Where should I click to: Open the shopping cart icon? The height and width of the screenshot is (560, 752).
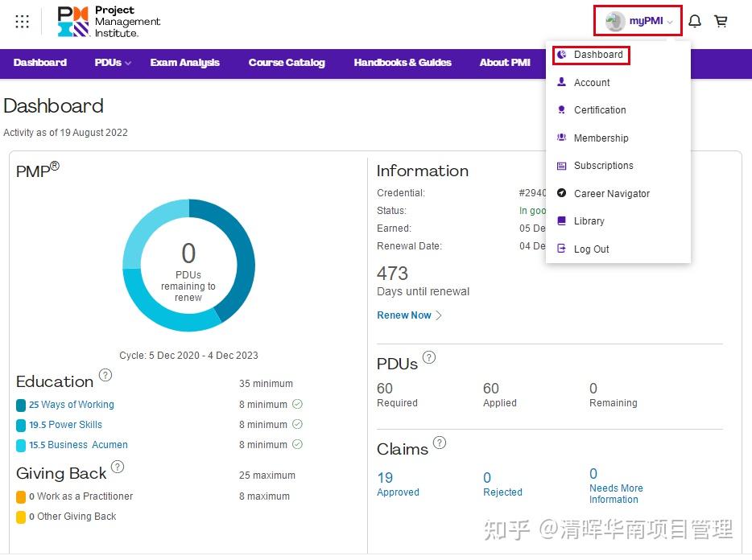721,21
